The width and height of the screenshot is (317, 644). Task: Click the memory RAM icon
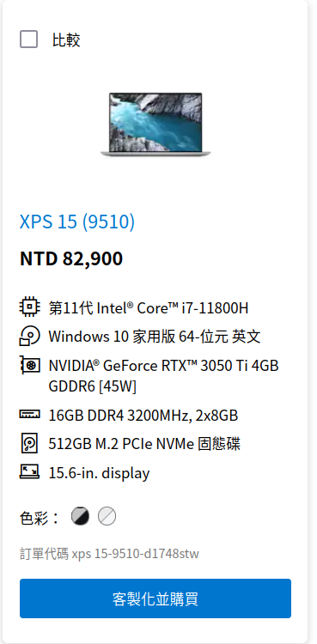(x=29, y=415)
